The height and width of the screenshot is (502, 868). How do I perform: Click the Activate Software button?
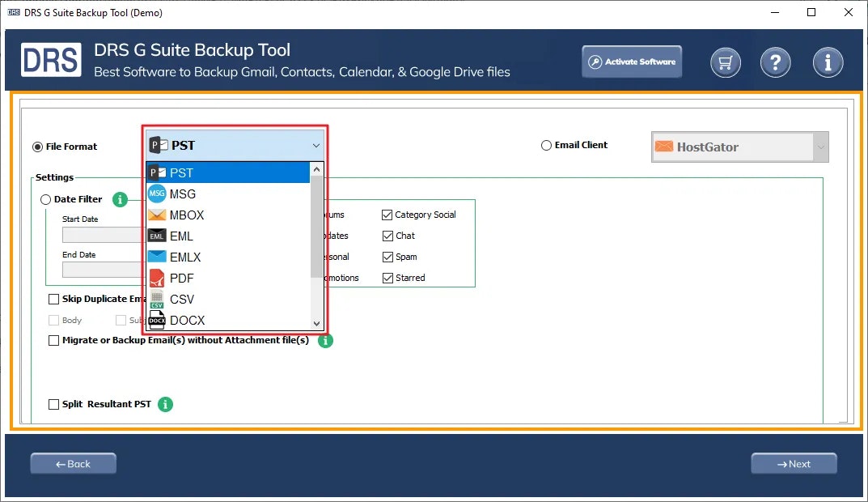[x=632, y=62]
